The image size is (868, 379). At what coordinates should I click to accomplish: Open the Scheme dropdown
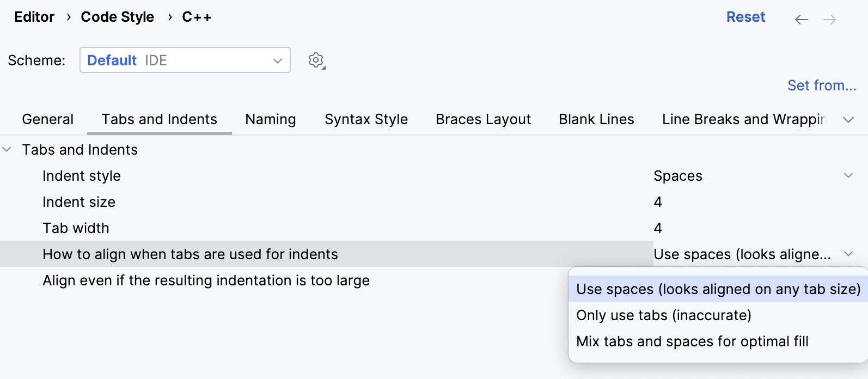pyautogui.click(x=185, y=60)
